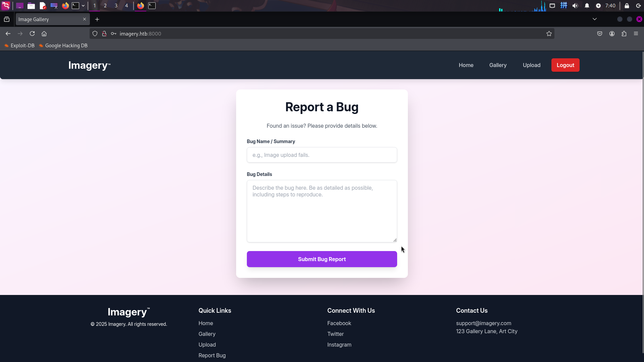The height and width of the screenshot is (362, 644).
Task: Expand the list all tabs chevron
Action: (x=595, y=19)
